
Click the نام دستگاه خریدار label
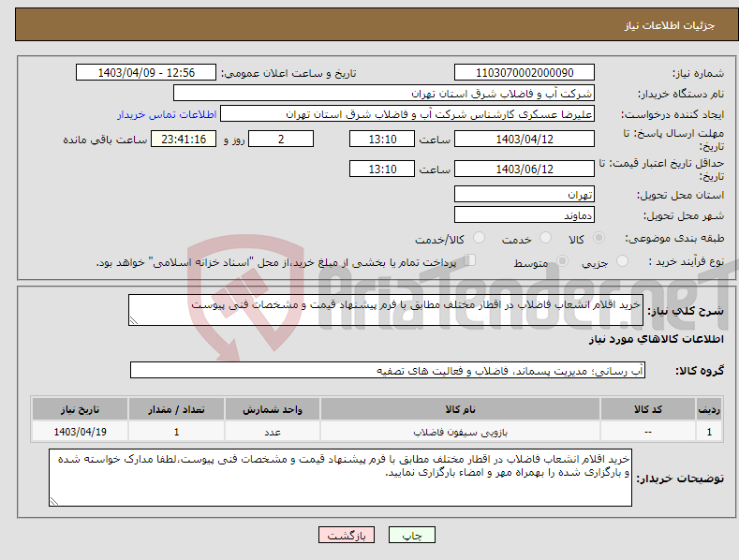(x=681, y=95)
